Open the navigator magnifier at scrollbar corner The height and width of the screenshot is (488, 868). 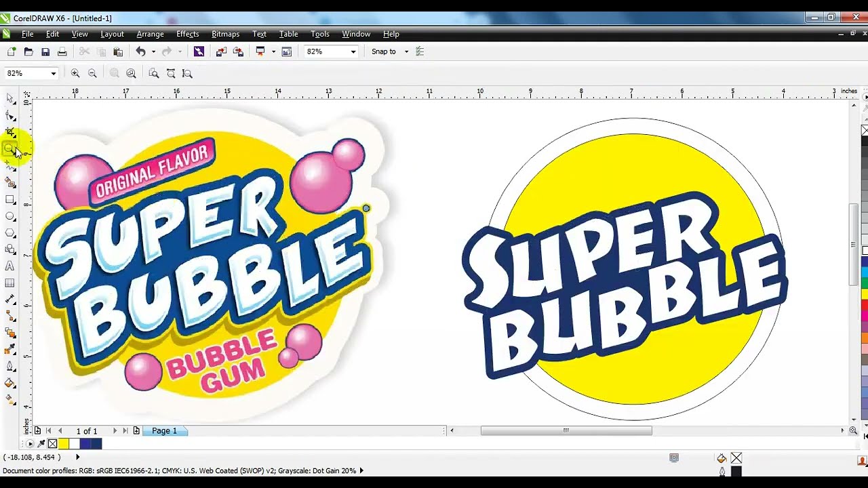(854, 431)
